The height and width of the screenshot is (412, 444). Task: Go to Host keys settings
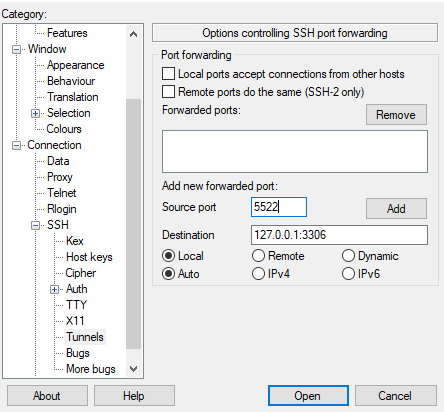(x=89, y=257)
